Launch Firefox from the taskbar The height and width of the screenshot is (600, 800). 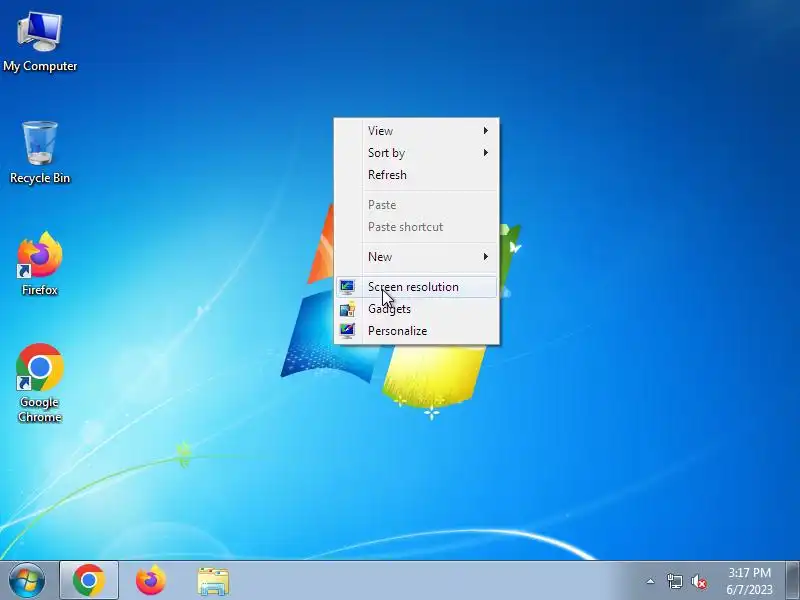[151, 581]
